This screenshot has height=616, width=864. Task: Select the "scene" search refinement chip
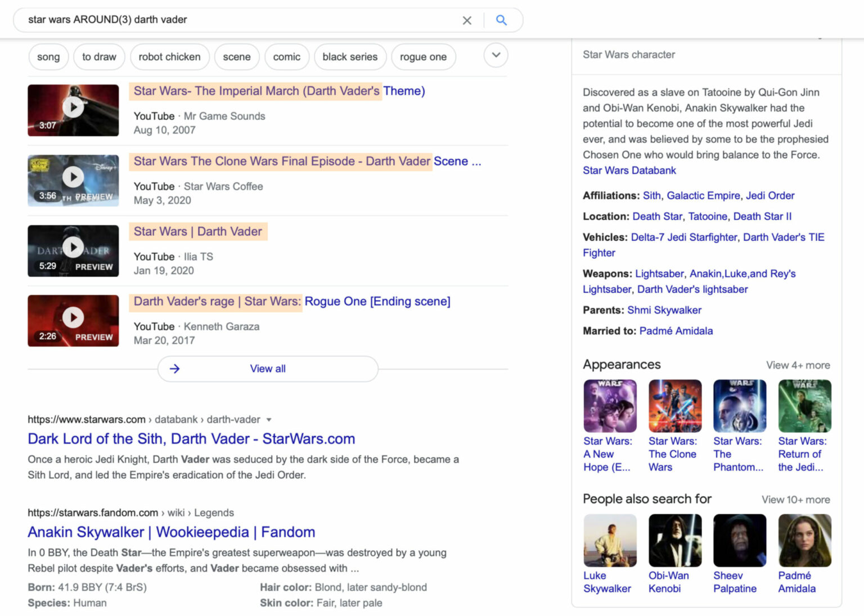pos(237,56)
